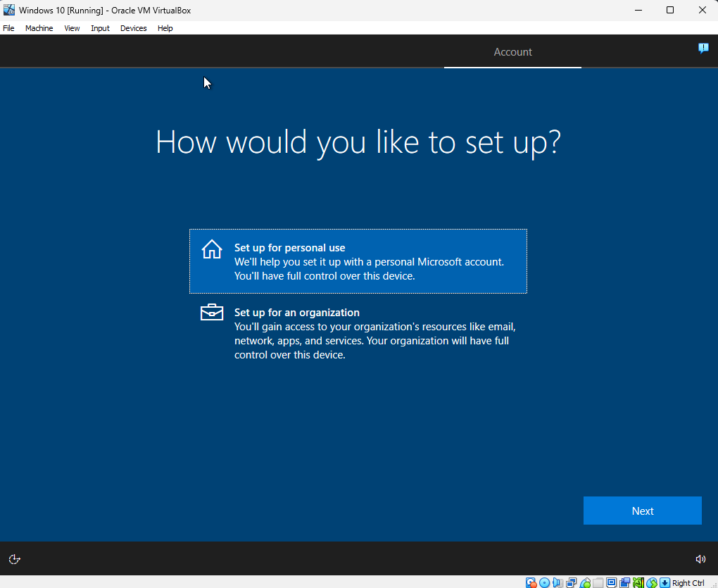This screenshot has width=718, height=588.
Task: Click the volume speaker icon in setup
Action: click(700, 558)
